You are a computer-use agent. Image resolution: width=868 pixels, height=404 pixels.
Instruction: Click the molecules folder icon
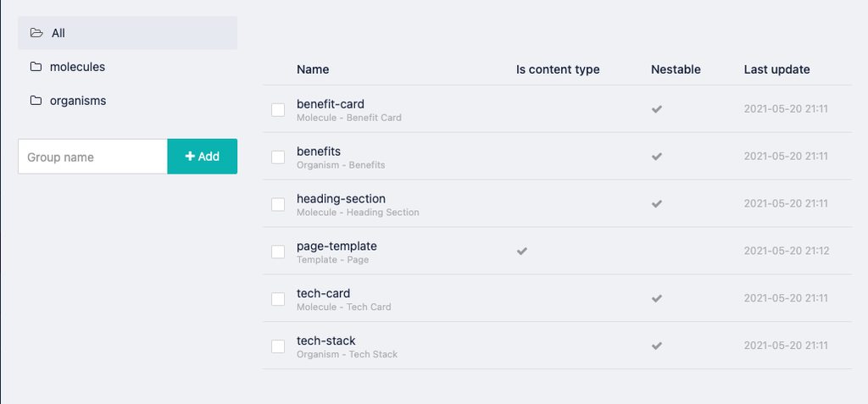[x=36, y=67]
